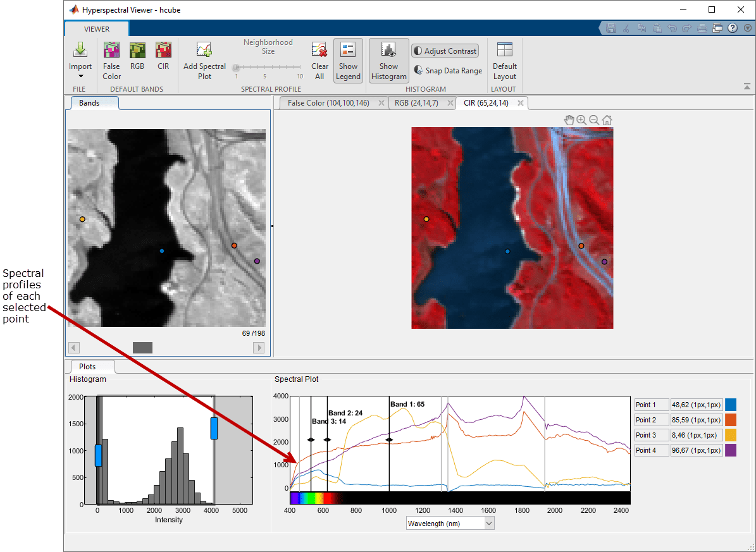Viewport: 756px width, 552px height.
Task: Click the zoom in magnifier
Action: (581, 120)
